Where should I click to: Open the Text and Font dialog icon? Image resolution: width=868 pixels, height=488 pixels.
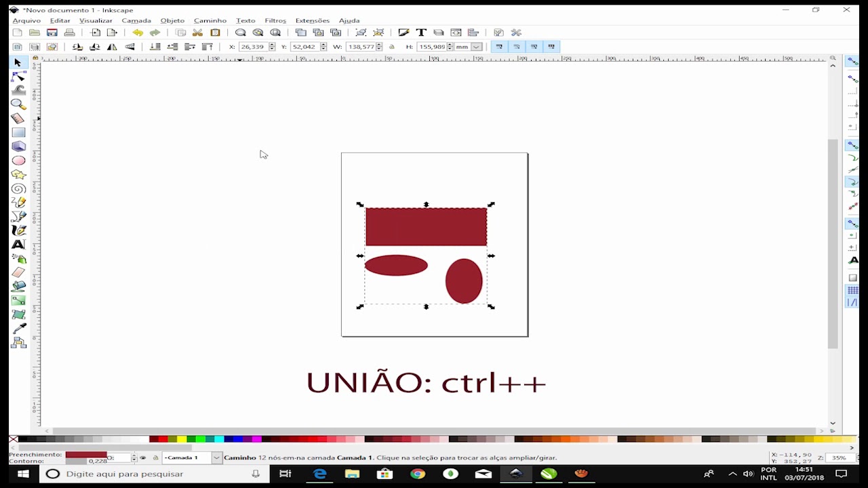tap(421, 33)
